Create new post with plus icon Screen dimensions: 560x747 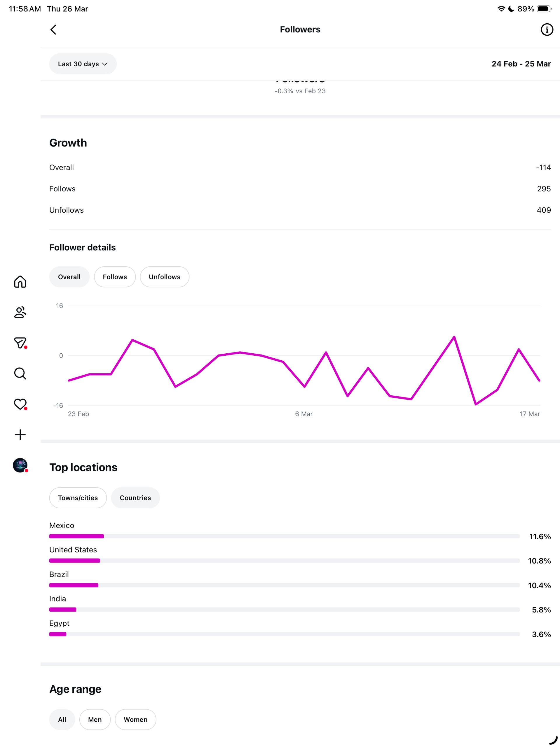[x=20, y=434]
